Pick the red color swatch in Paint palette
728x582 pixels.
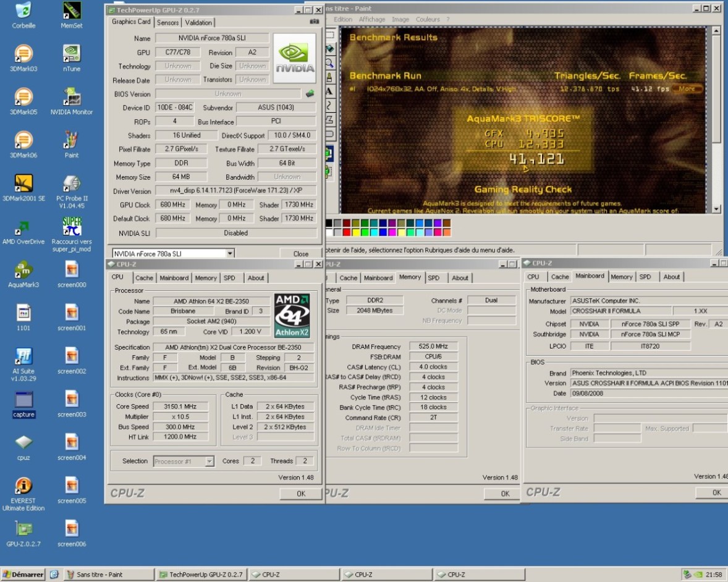pyautogui.click(x=346, y=232)
